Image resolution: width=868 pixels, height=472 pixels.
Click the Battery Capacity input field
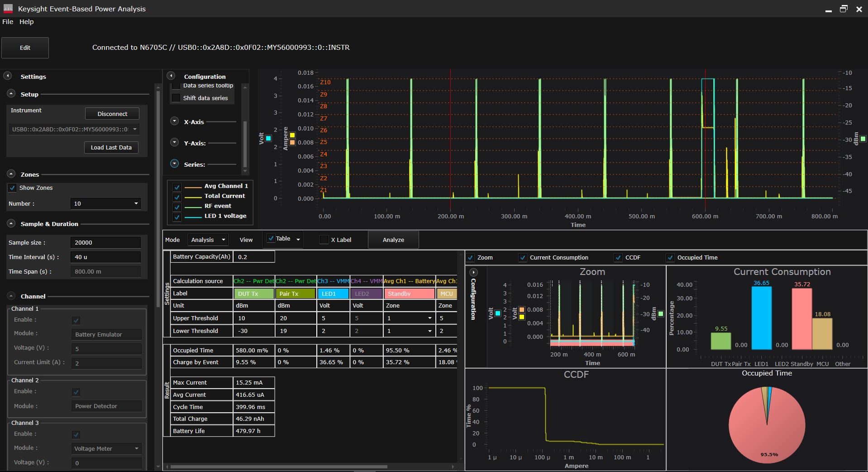pyautogui.click(x=254, y=257)
